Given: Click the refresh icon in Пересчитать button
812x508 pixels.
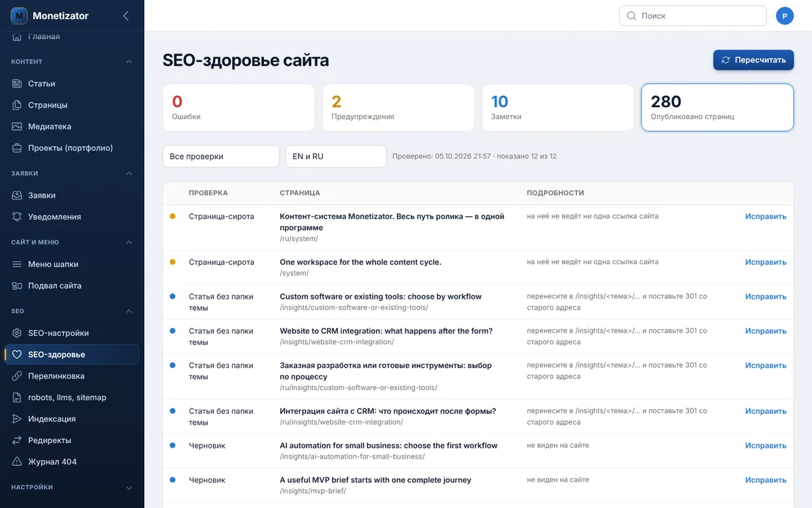Looking at the screenshot, I should coord(725,60).
